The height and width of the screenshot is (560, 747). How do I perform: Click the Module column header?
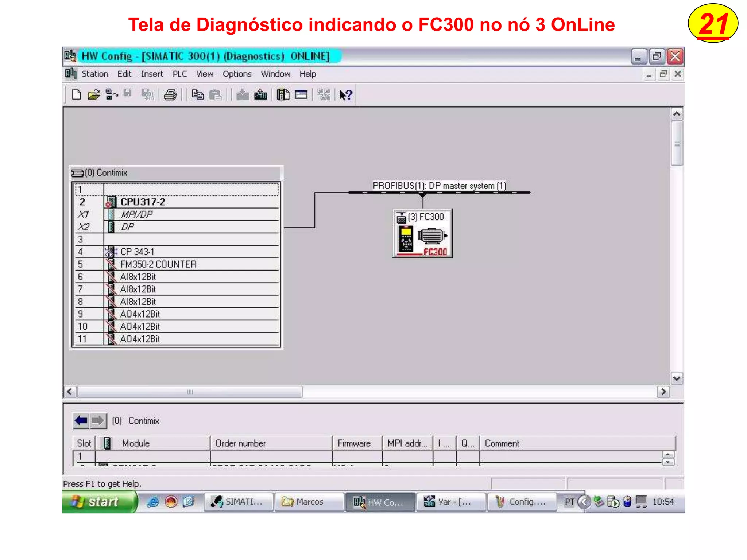point(153,443)
